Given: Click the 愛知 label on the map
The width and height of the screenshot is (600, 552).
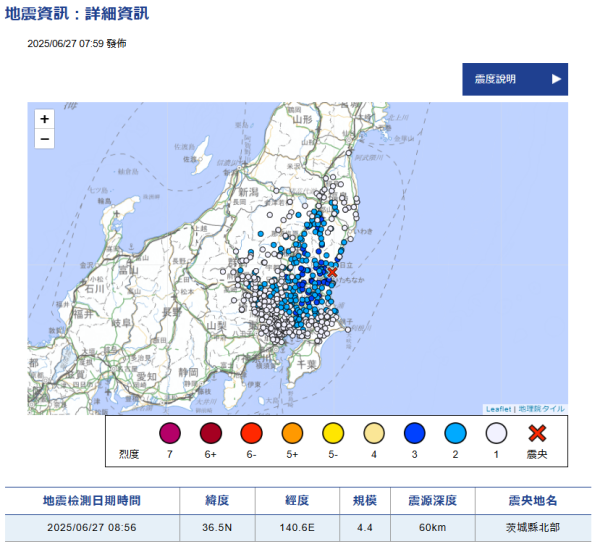Looking at the screenshot, I should 147,376.
